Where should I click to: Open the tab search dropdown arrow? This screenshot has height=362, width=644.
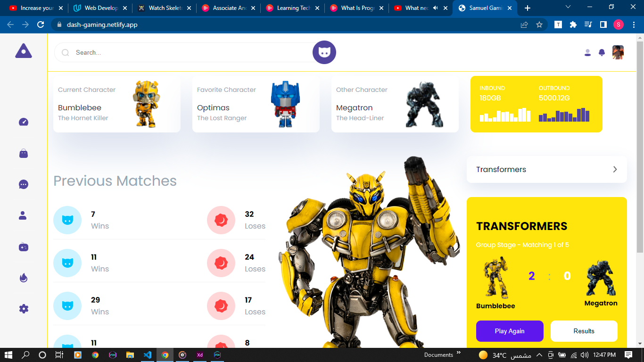(568, 7)
